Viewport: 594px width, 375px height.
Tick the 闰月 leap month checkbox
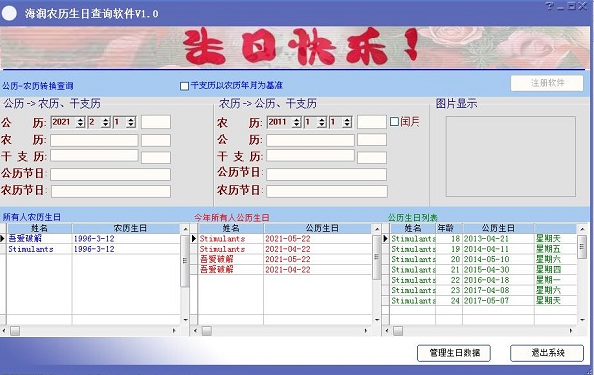click(x=394, y=122)
